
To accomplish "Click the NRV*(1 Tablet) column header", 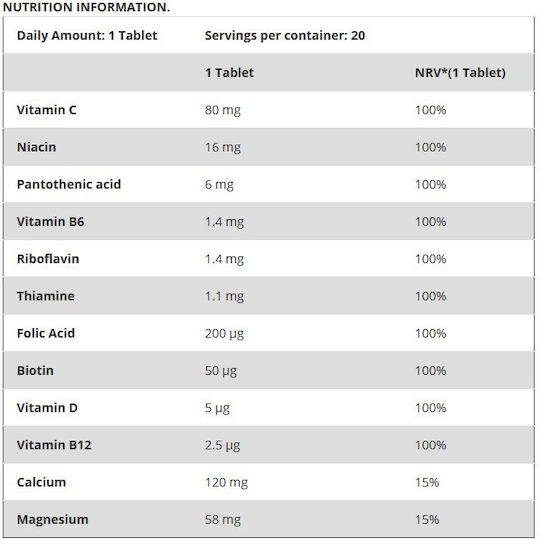I will click(460, 73).
